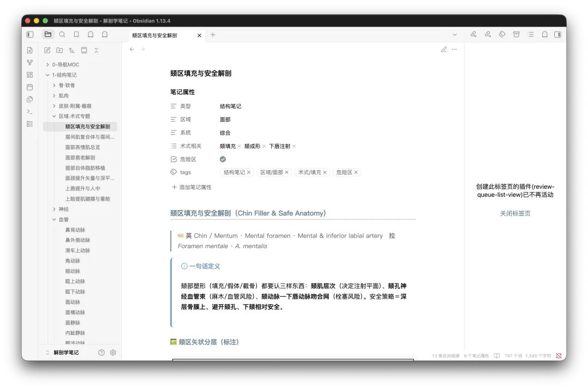Remove the 危险区 tag
Image resolution: width=588 pixels, height=389 pixels.
click(x=356, y=172)
